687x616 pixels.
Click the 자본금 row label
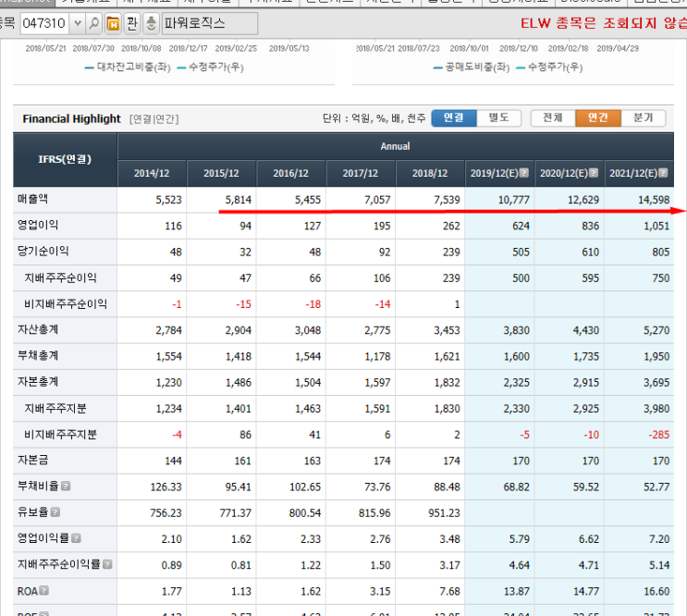33,460
